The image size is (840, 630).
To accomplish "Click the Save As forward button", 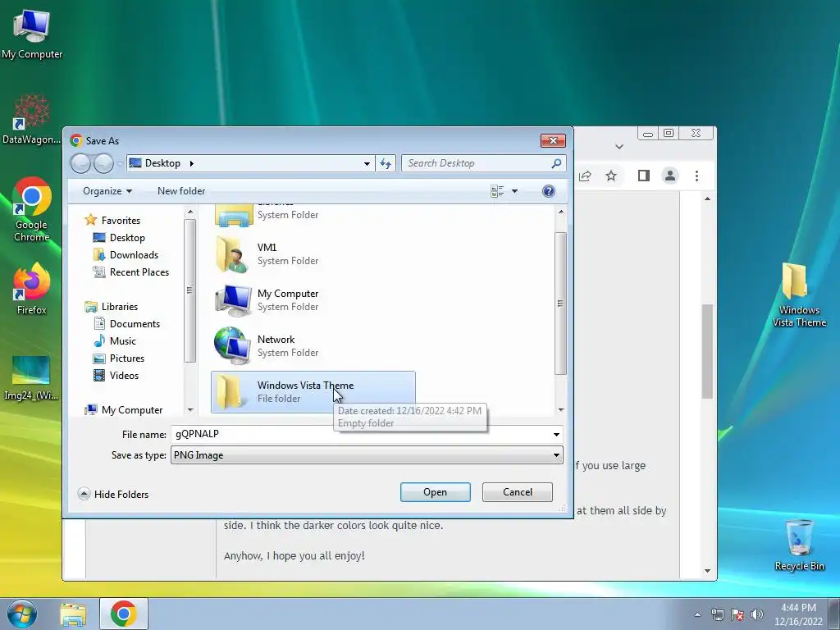I will 103,163.
